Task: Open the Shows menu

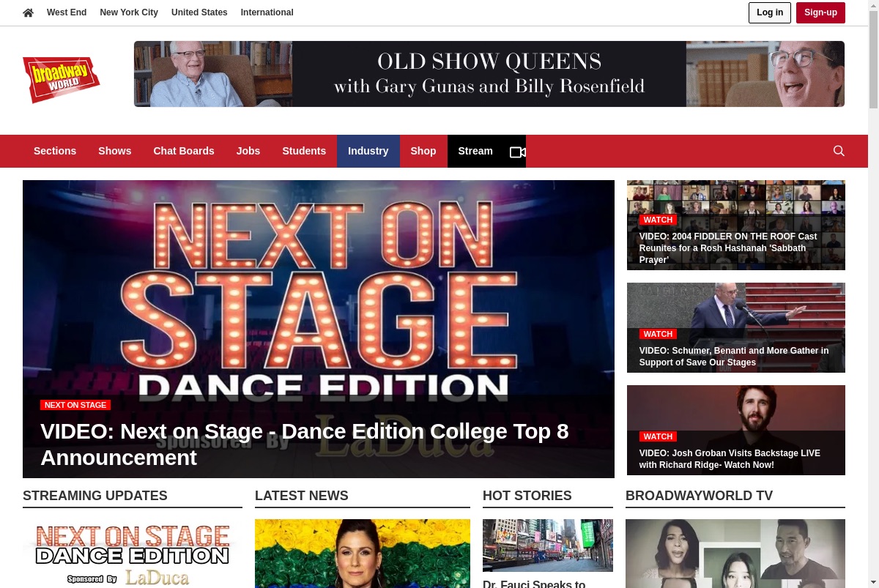Action: 115,151
